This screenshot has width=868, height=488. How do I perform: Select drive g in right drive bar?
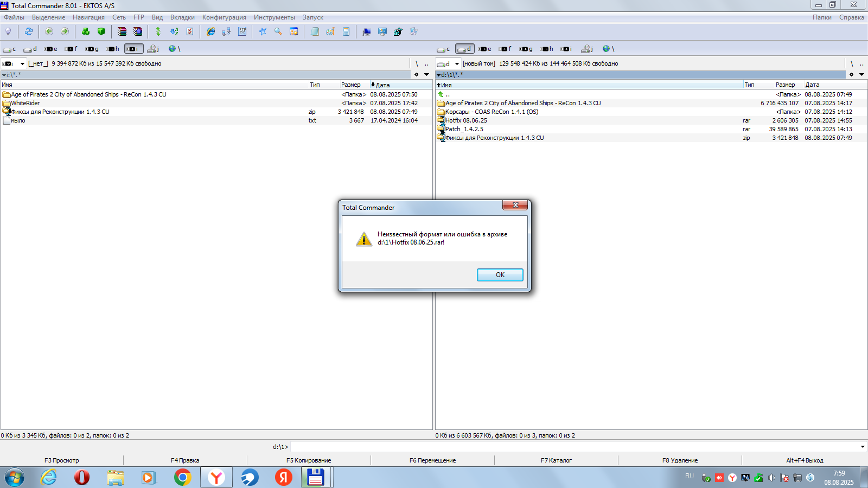pyautogui.click(x=526, y=49)
